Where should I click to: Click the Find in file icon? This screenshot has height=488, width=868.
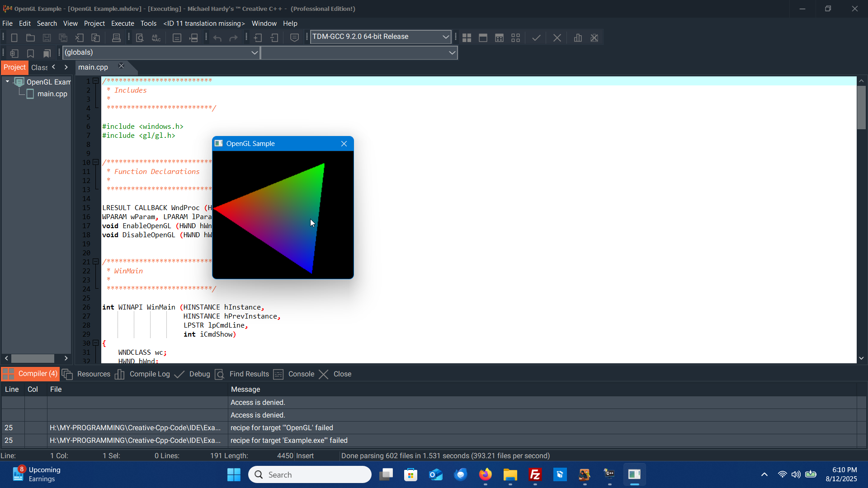pos(140,38)
